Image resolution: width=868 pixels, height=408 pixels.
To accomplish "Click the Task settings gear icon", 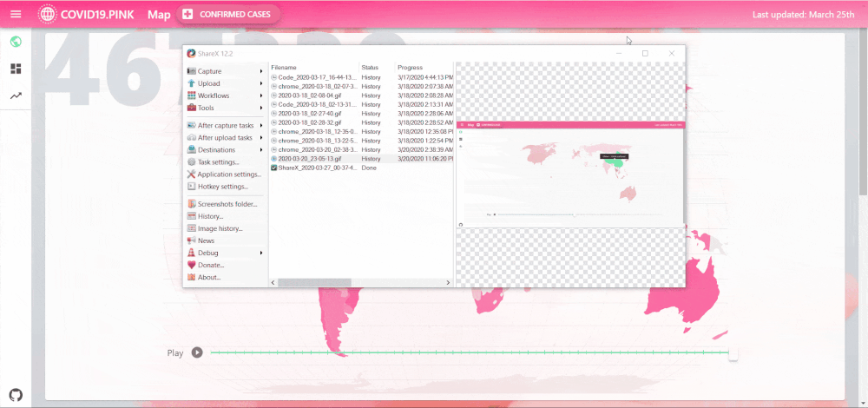I will [192, 161].
